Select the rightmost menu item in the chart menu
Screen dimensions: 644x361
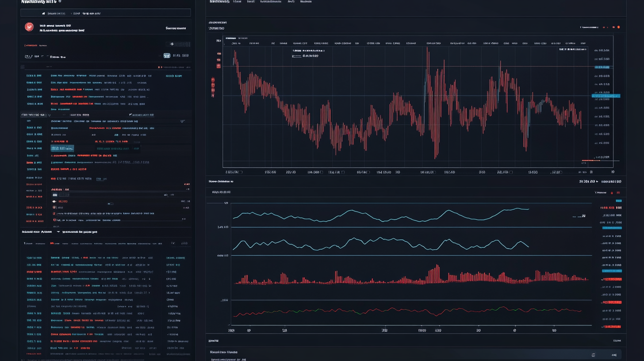306,1
